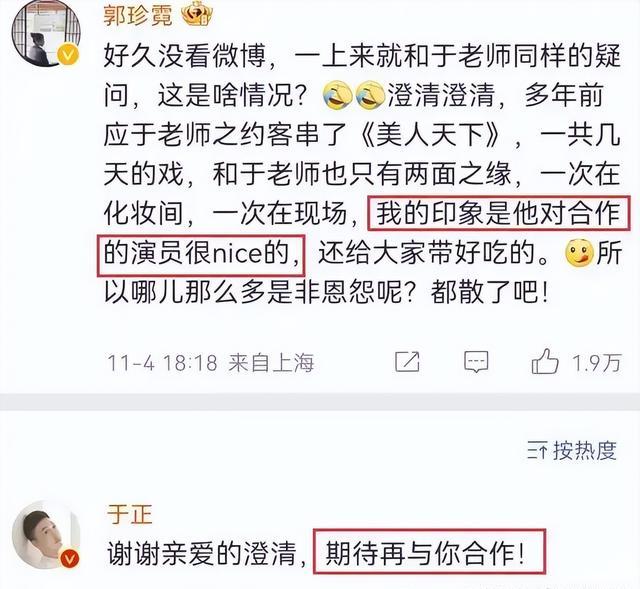Open the 按热度 sort dropdown
This screenshot has width=640, height=589.
point(572,451)
